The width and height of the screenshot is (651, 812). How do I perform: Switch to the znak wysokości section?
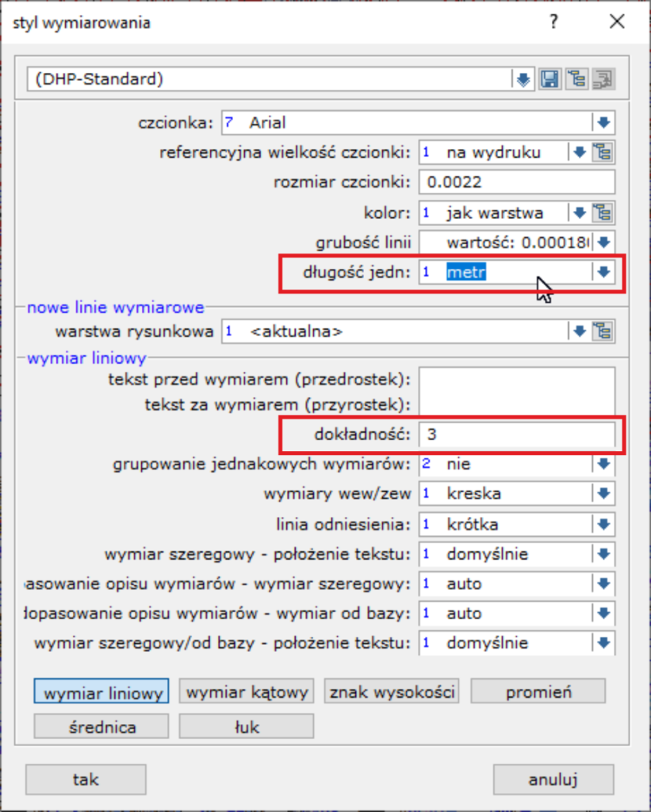pos(393,691)
